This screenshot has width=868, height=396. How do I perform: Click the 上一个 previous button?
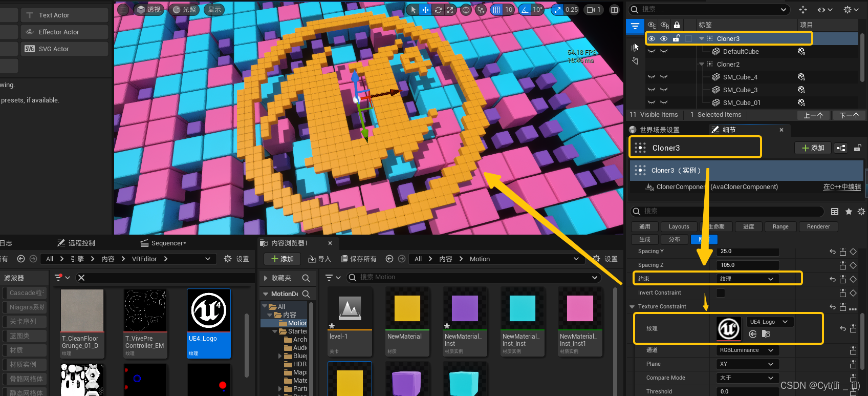pyautogui.click(x=813, y=115)
